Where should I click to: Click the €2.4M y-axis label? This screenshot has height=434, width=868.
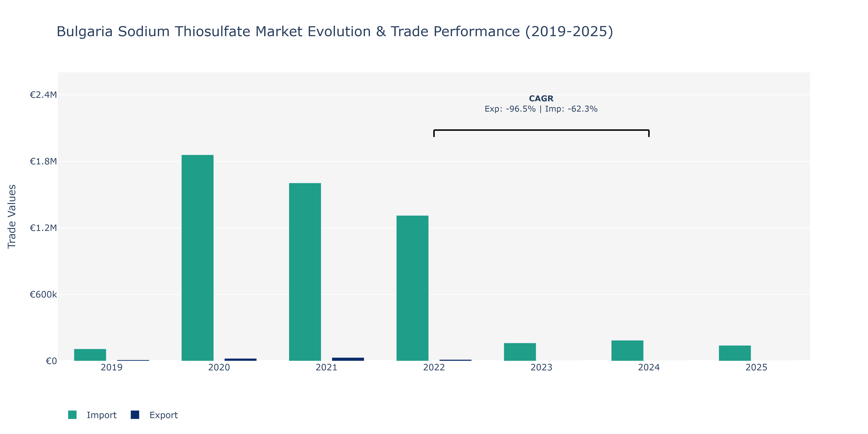[x=43, y=95]
